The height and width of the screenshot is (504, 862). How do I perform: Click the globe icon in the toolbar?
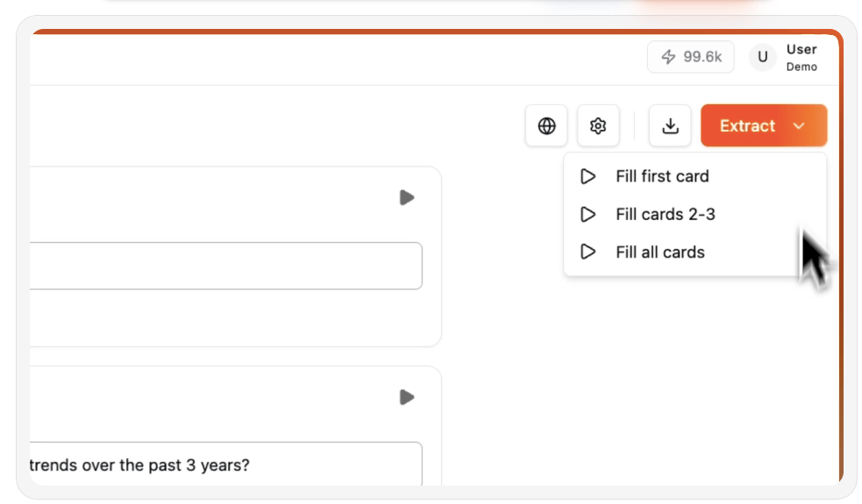pyautogui.click(x=546, y=126)
